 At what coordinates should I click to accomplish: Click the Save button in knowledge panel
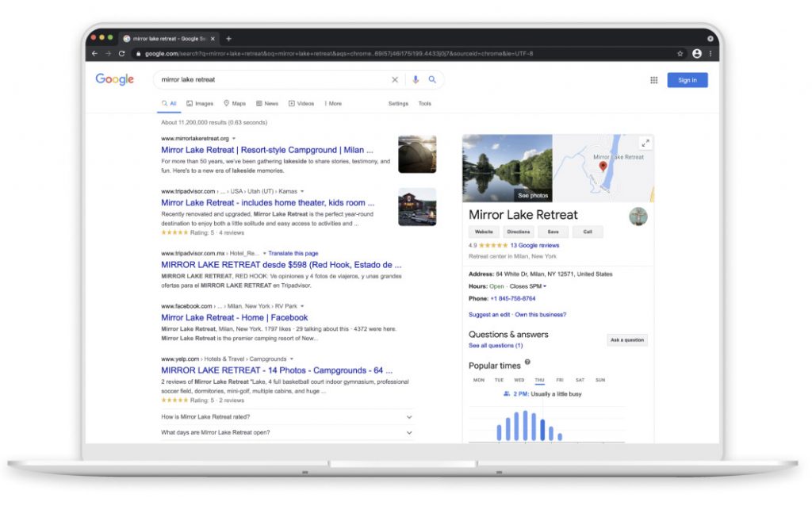(x=553, y=232)
